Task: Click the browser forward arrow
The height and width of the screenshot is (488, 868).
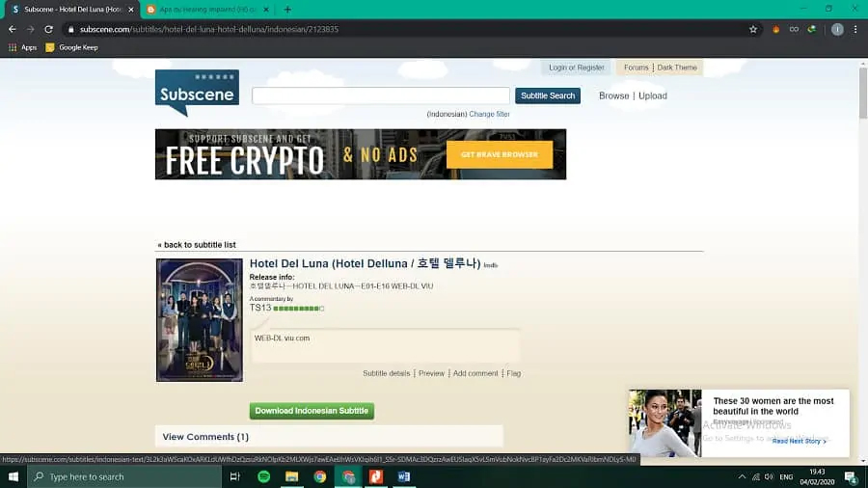Action: point(31,29)
